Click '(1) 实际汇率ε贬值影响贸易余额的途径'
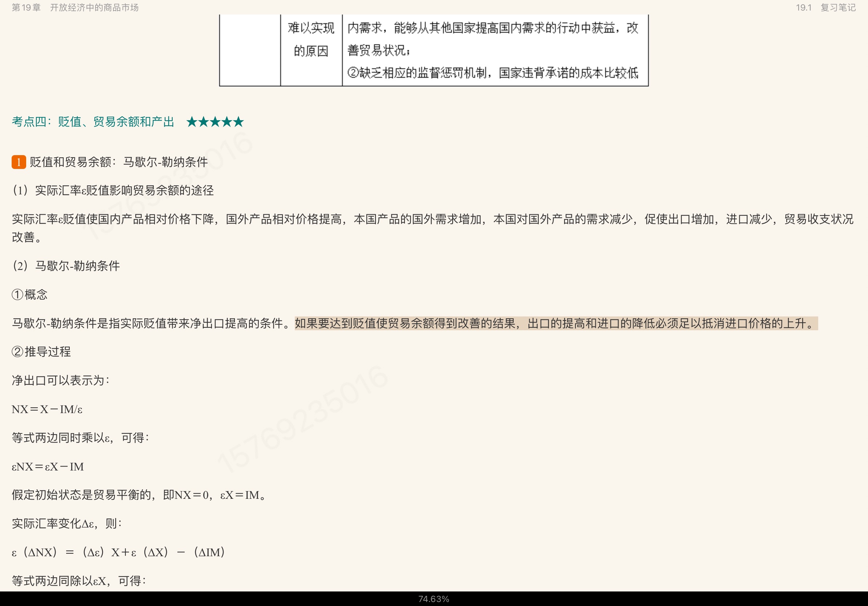The image size is (868, 606). pyautogui.click(x=113, y=190)
